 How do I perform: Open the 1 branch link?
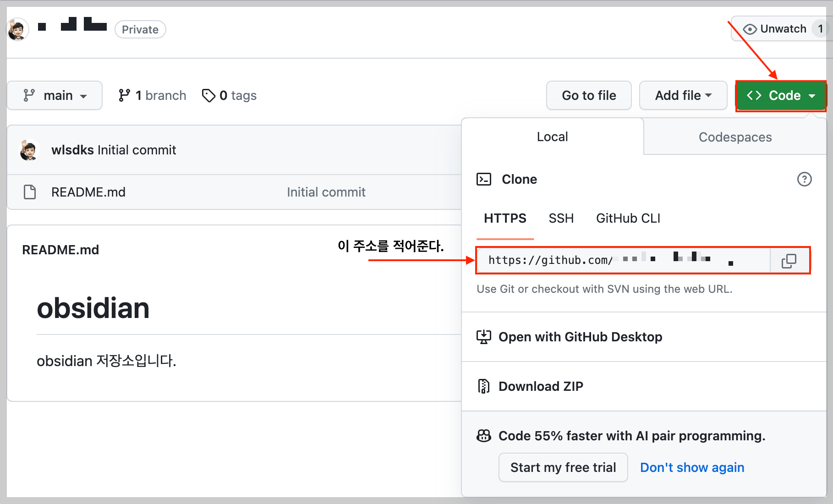[x=152, y=95]
